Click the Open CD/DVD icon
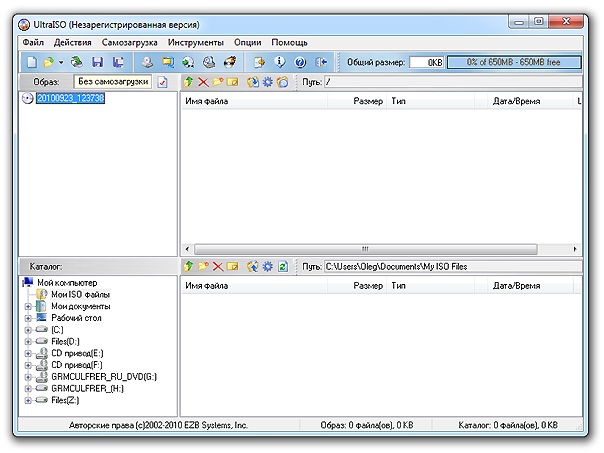Screen dimensions: 604x453 [x=77, y=62]
